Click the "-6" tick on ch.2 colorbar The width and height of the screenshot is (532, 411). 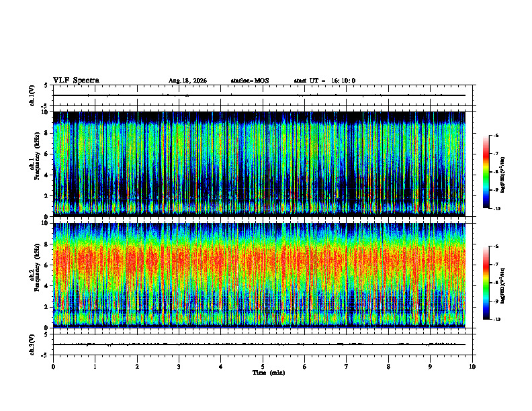click(x=496, y=246)
